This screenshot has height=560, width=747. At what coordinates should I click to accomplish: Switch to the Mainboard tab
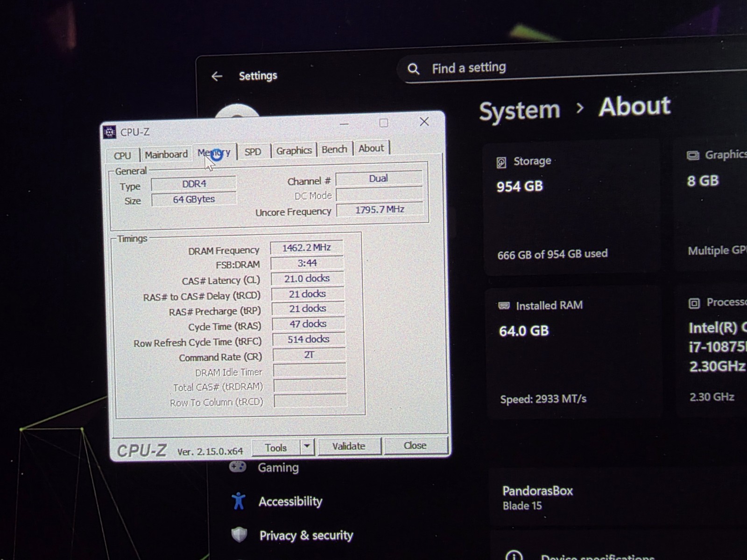click(x=166, y=154)
